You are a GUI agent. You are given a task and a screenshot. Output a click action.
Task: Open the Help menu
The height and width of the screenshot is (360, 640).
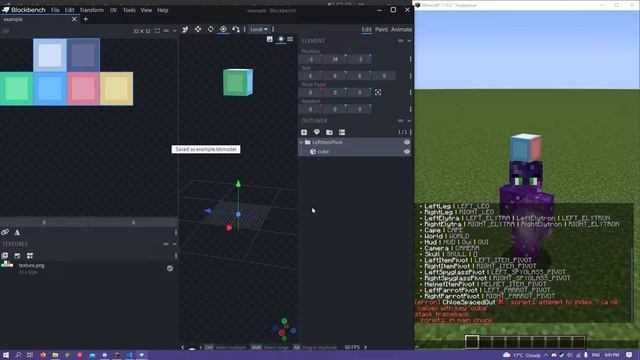click(x=162, y=10)
